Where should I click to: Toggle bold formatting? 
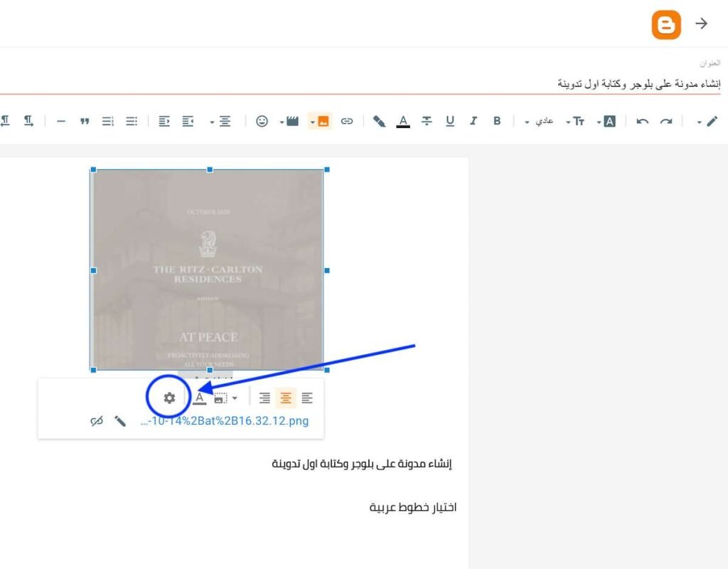[x=497, y=122]
